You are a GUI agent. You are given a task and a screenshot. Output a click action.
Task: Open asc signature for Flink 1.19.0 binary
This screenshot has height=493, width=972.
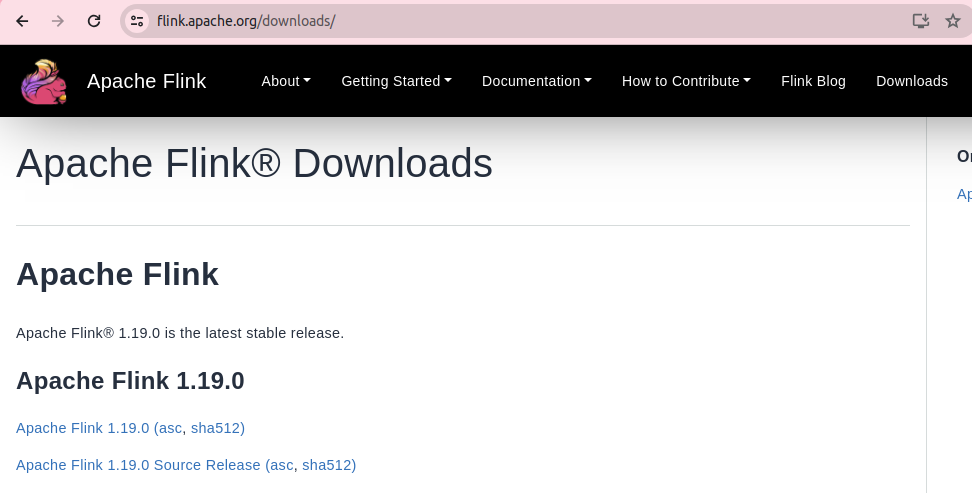coord(170,428)
